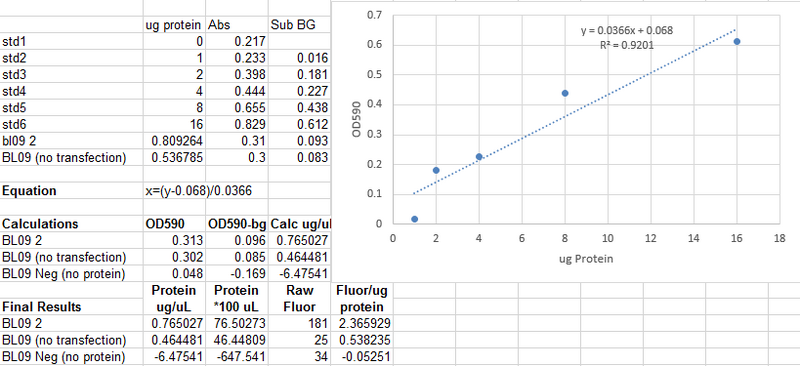This screenshot has height=366, width=800.
Task: Select the 'ug Protein' horizontal axis title
Action: click(x=586, y=259)
